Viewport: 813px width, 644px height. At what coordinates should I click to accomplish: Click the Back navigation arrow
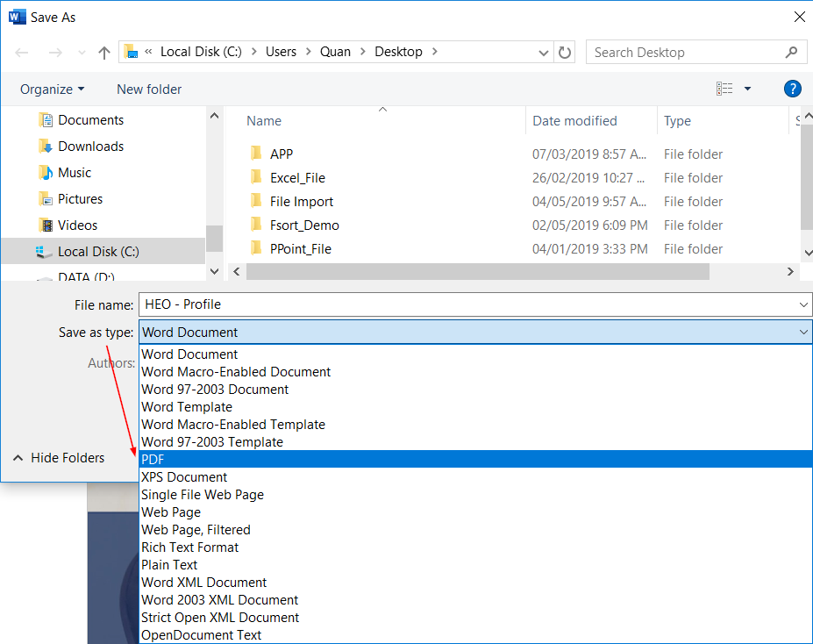23,53
